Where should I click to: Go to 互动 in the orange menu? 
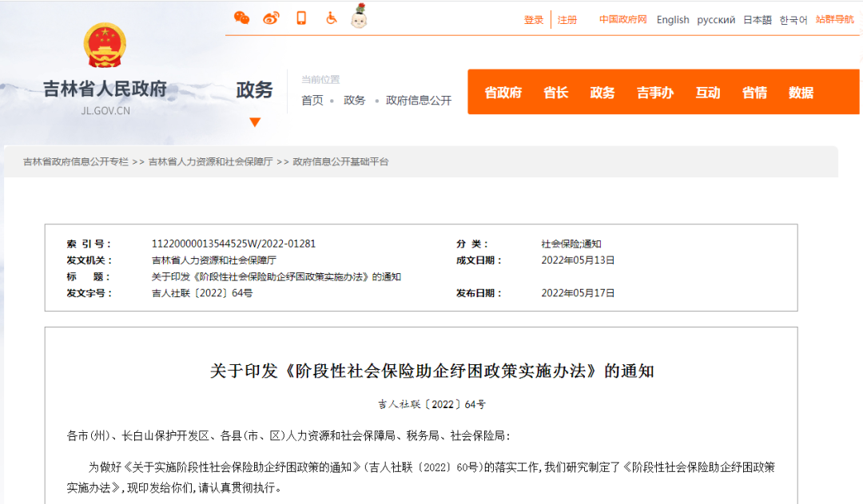coord(707,93)
